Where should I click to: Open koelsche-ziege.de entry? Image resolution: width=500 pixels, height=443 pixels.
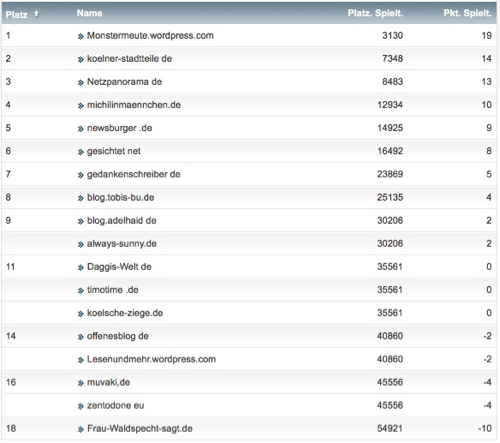125,313
